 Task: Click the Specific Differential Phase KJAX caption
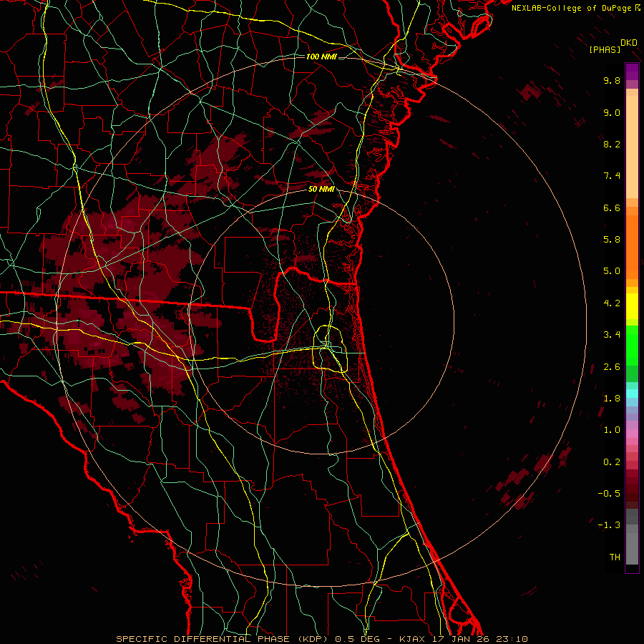pos(321,639)
